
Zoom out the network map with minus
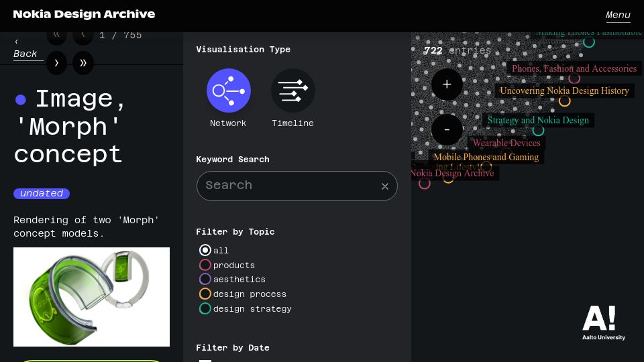pos(447,129)
